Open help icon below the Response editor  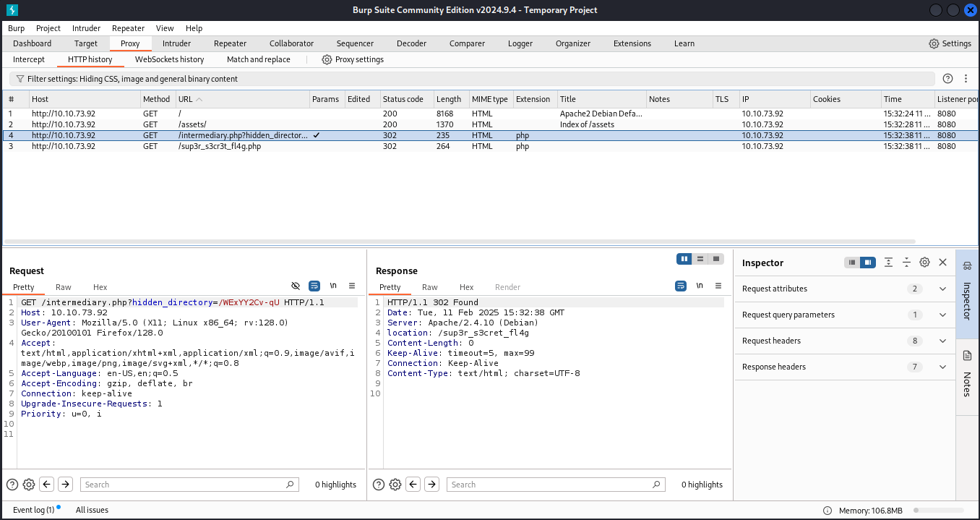pos(379,485)
